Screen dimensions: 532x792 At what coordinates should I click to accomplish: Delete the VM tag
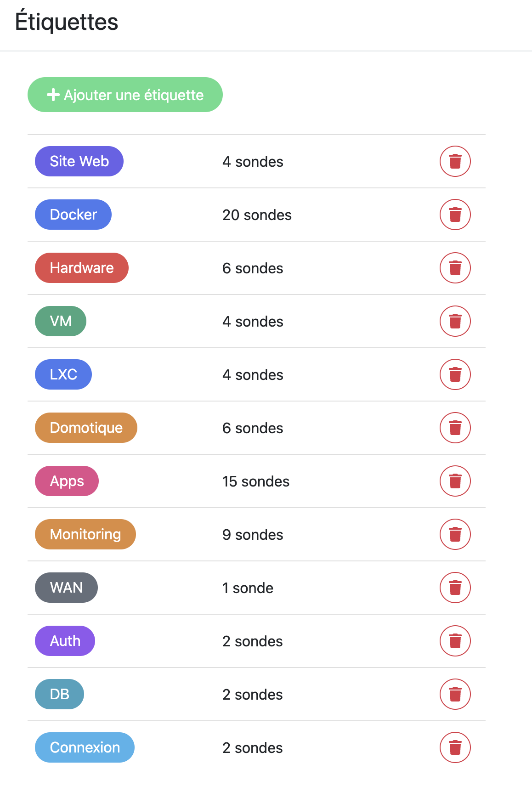pos(455,321)
